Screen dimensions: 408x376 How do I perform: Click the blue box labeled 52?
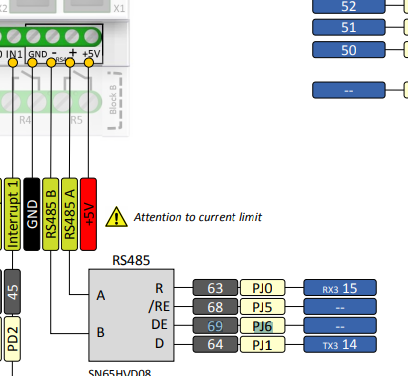pyautogui.click(x=349, y=6)
